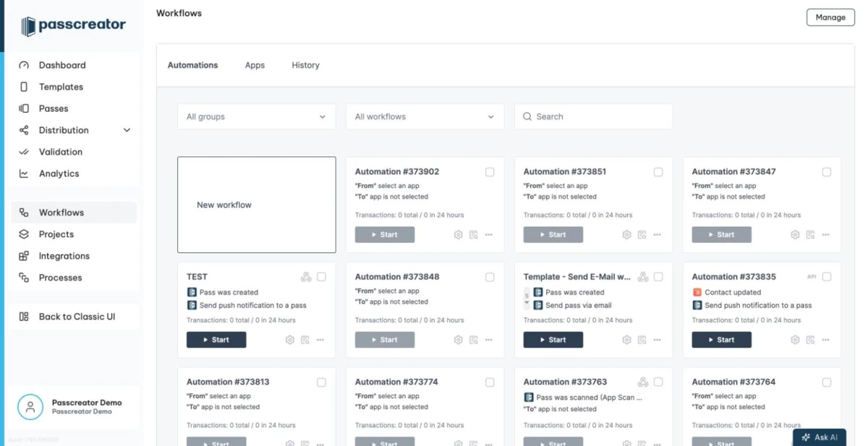Click the search magnifier icon
Screen dimensions: 868x446
tap(527, 116)
